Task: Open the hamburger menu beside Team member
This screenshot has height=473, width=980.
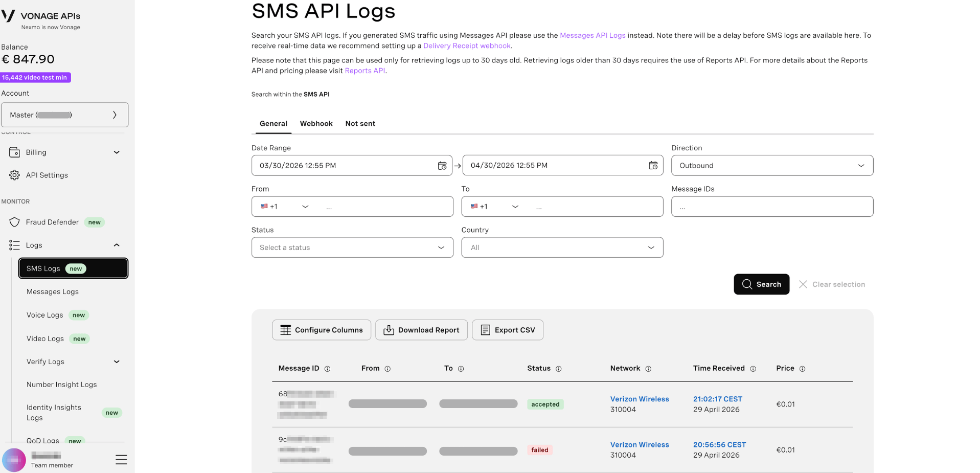Action: [x=121, y=460]
